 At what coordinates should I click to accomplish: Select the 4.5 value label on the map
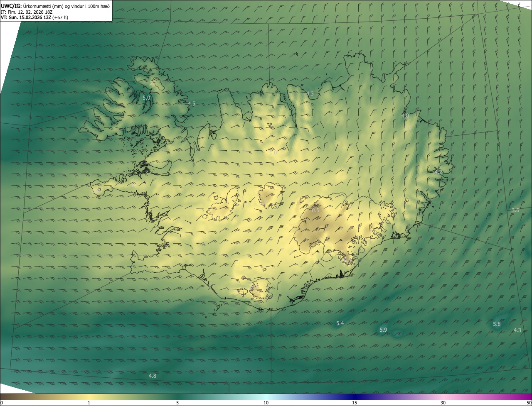tap(192, 104)
